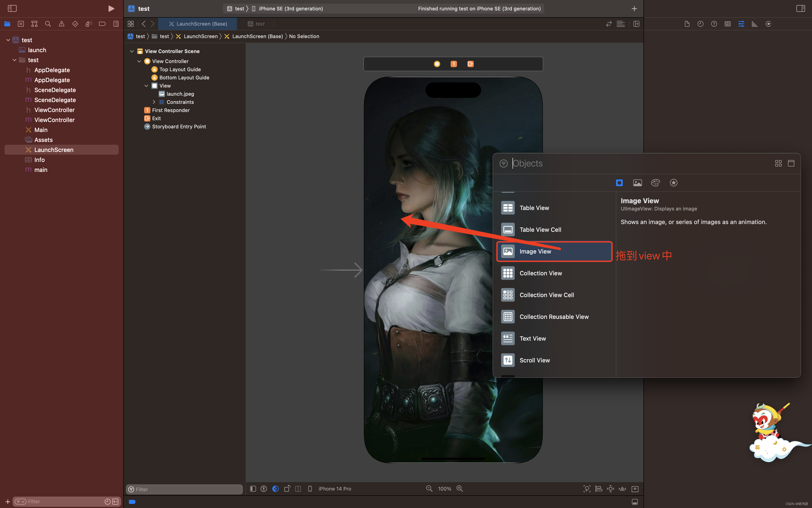
Task: Open the Debug navigator
Action: click(89, 24)
